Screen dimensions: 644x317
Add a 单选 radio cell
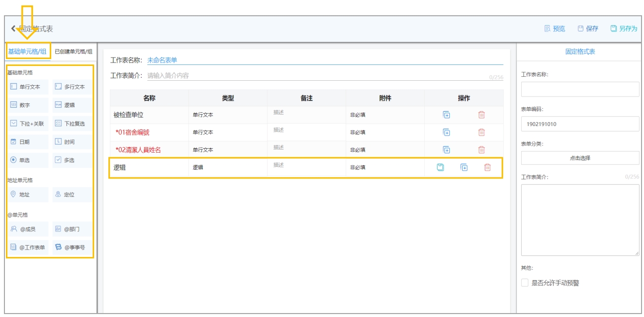coord(28,160)
